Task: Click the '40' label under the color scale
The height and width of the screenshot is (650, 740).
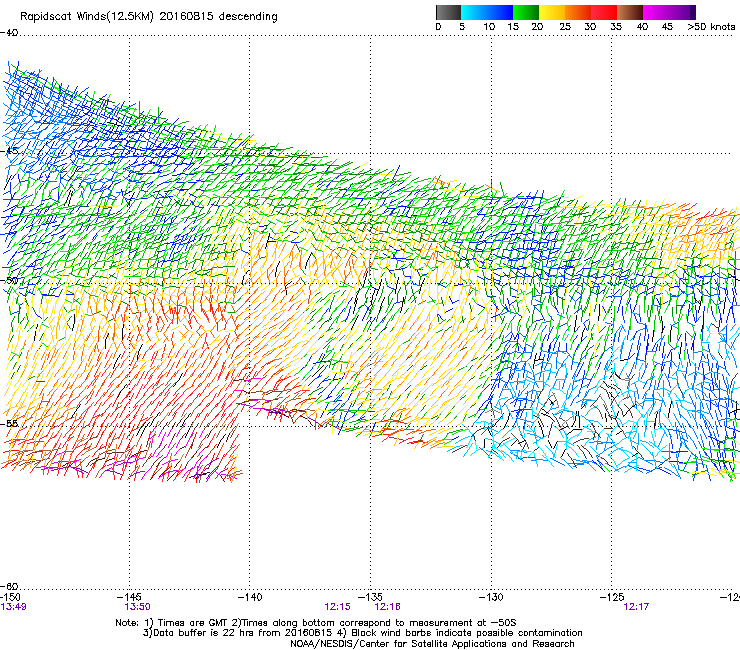Action: (x=642, y=27)
